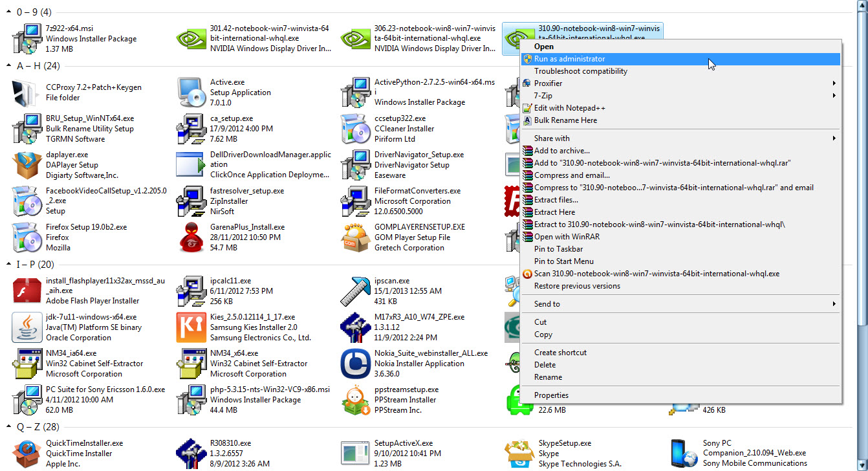868x471 pixels.
Task: Click the scrollbar up arrow
Action: pos(862,5)
